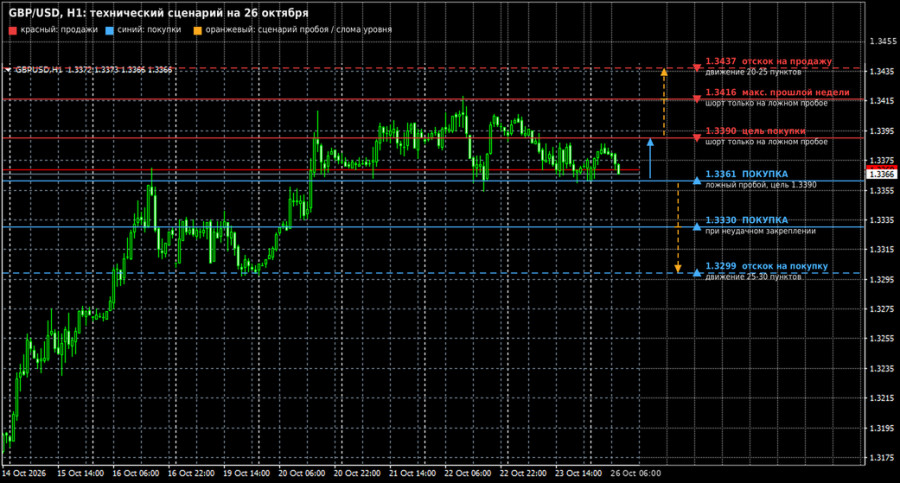Click the blue legend square for purchases
900x483 pixels.
[x=110, y=30]
